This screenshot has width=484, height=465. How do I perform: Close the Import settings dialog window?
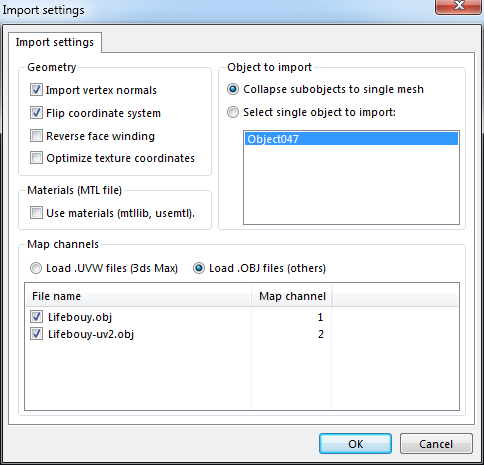pyautogui.click(x=459, y=6)
